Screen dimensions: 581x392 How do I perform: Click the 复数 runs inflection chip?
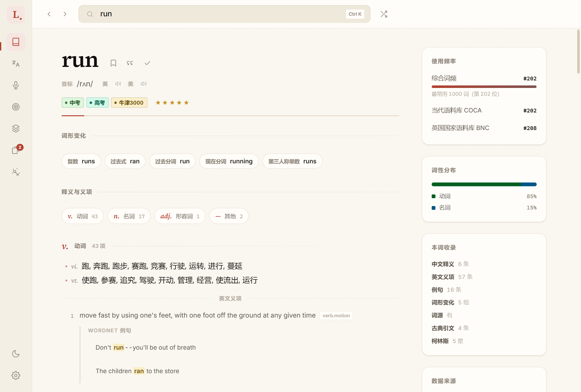point(81,161)
